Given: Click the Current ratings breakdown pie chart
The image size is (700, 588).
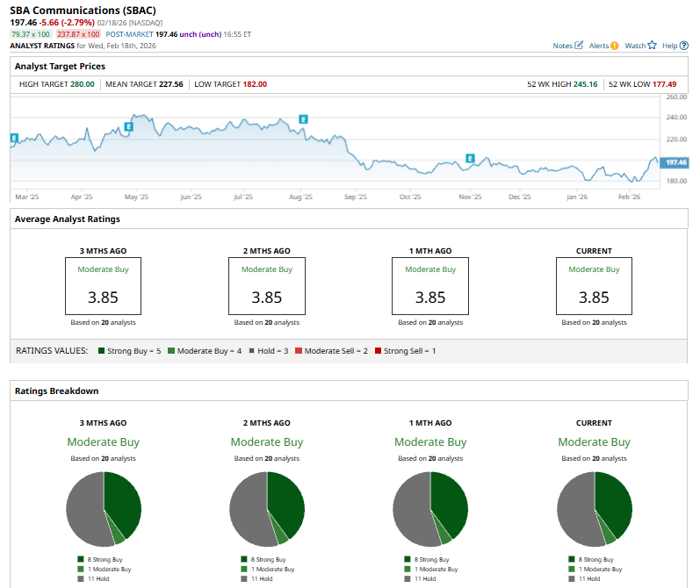Looking at the screenshot, I should 595,508.
